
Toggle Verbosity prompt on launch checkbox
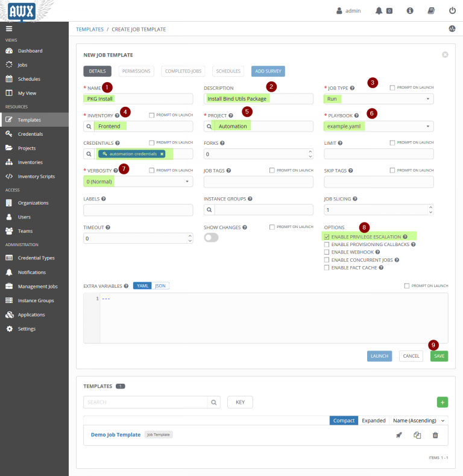tap(152, 171)
